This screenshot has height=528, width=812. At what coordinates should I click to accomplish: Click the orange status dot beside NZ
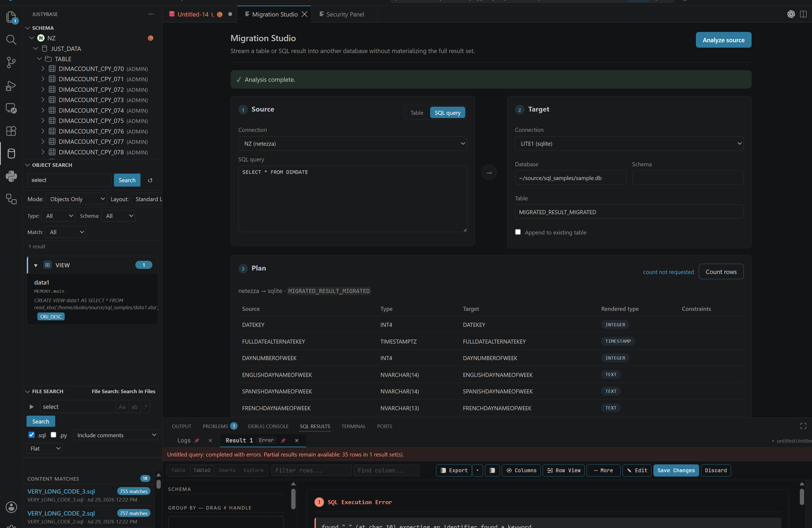(x=150, y=38)
